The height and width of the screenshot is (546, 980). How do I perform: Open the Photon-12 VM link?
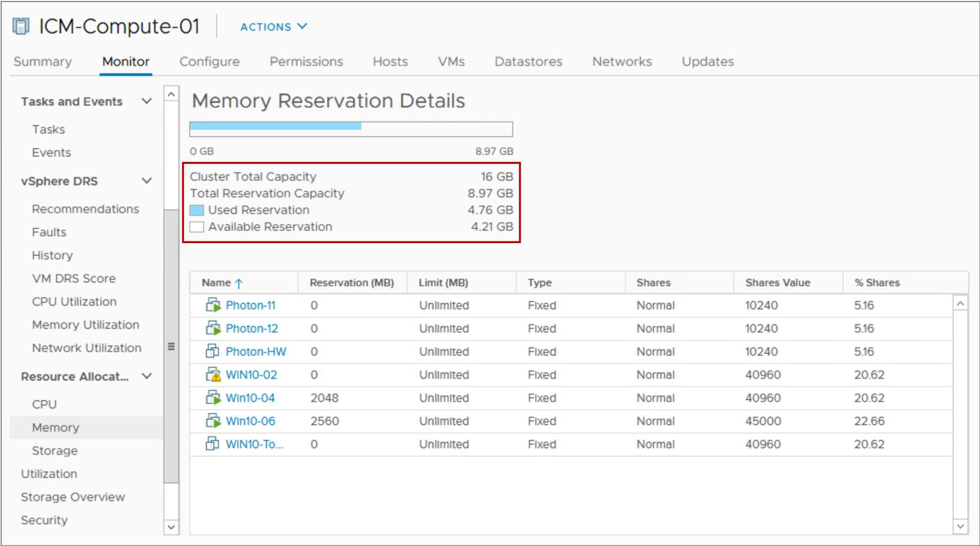tap(251, 328)
